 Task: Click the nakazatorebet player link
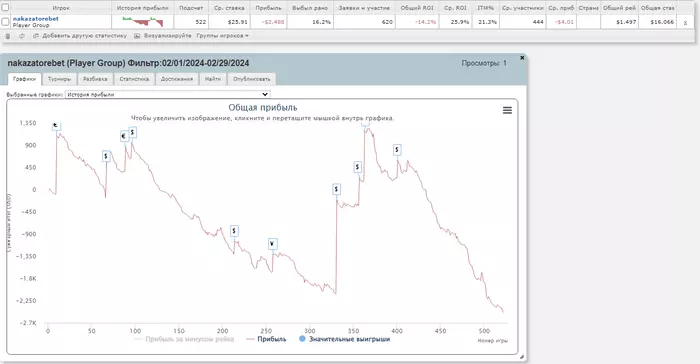point(36,19)
